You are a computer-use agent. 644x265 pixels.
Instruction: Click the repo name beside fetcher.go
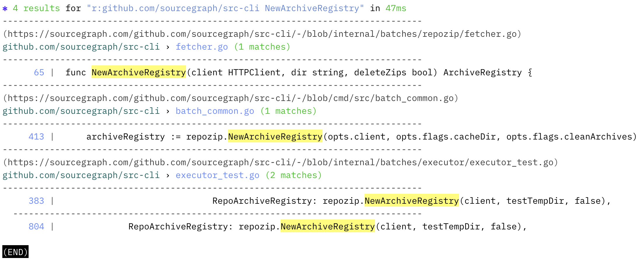click(81, 47)
